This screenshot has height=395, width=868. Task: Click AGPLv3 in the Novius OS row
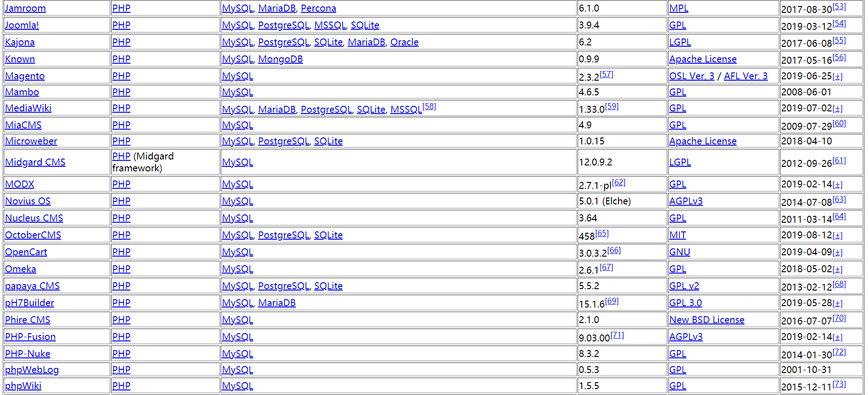point(686,201)
